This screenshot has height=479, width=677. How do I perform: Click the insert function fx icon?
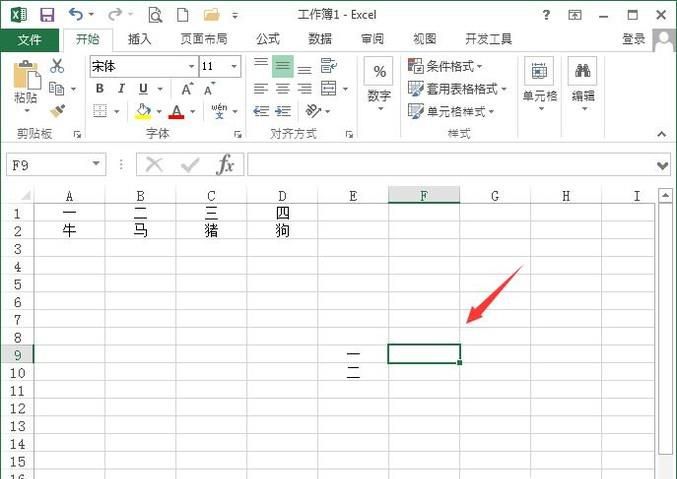(x=225, y=165)
